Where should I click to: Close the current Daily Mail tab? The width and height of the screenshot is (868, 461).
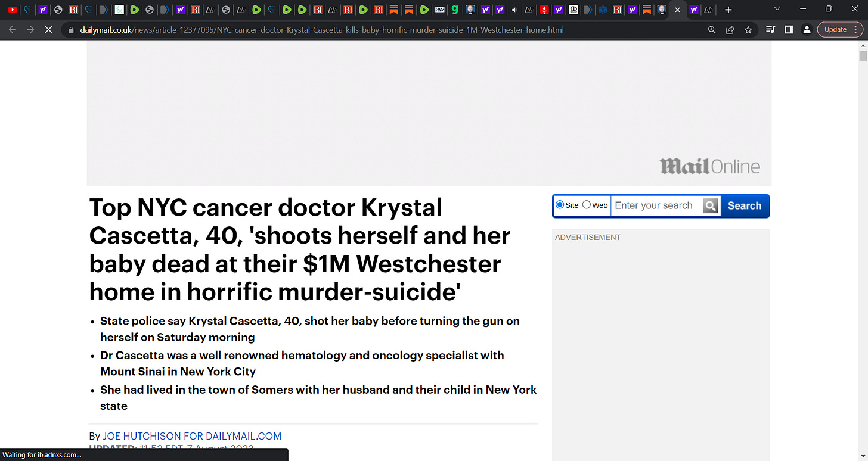[677, 10]
